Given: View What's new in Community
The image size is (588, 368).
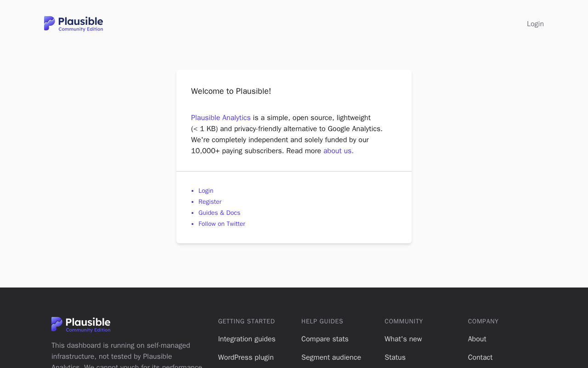Looking at the screenshot, I should click(x=403, y=339).
